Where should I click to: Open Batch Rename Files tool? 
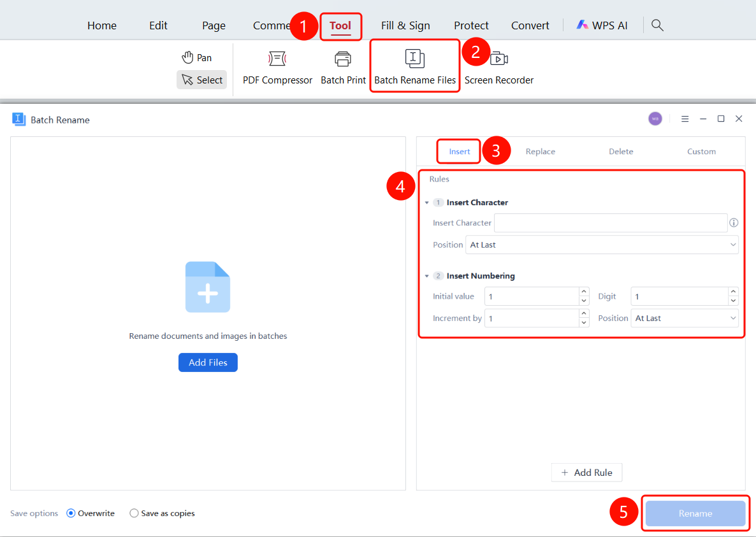pyautogui.click(x=414, y=68)
